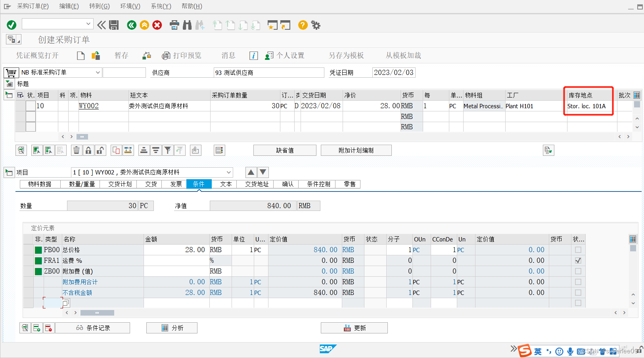Viewport: 644px width, 358px height.
Task: Click the Find binoculars icon
Action: [x=187, y=25]
